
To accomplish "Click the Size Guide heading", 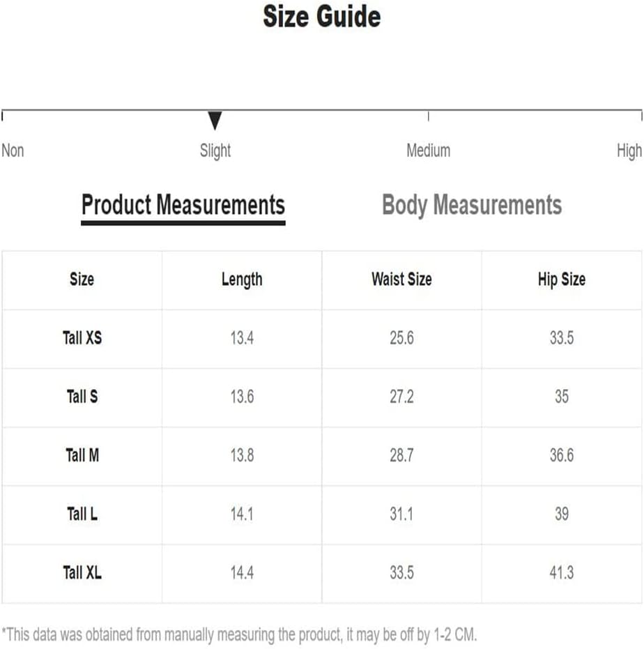I will [322, 17].
